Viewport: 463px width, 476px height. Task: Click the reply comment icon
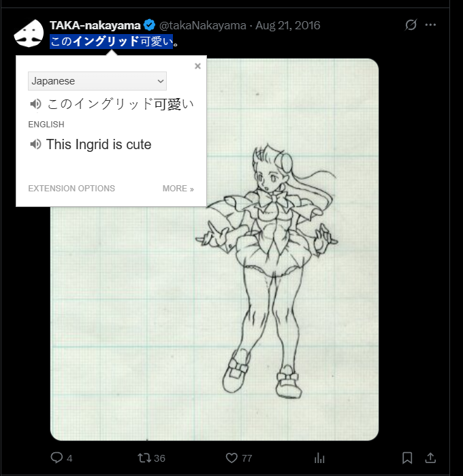[57, 458]
